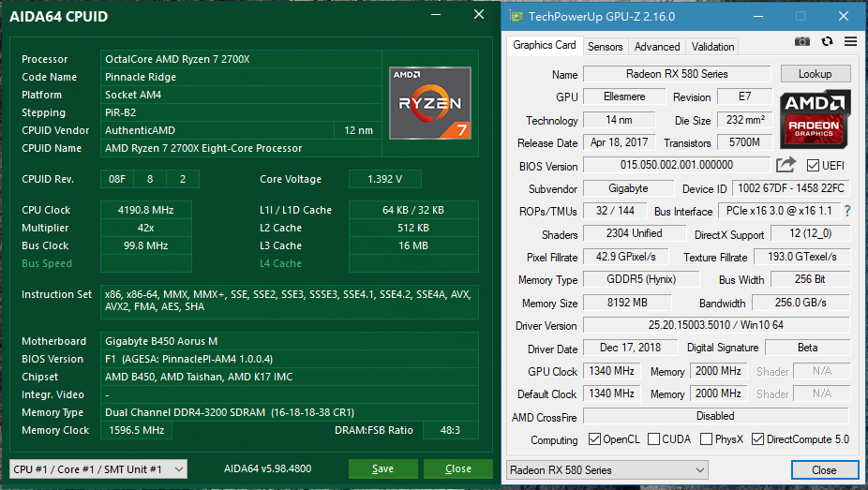Click the CPU Clock value 4190.8 MHz
The height and width of the screenshot is (490, 868).
[x=145, y=210]
